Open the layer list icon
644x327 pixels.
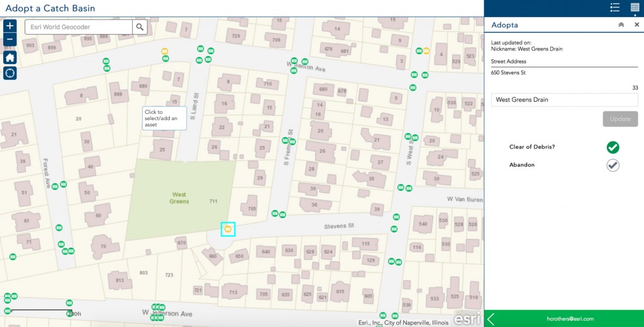pyautogui.click(x=615, y=8)
